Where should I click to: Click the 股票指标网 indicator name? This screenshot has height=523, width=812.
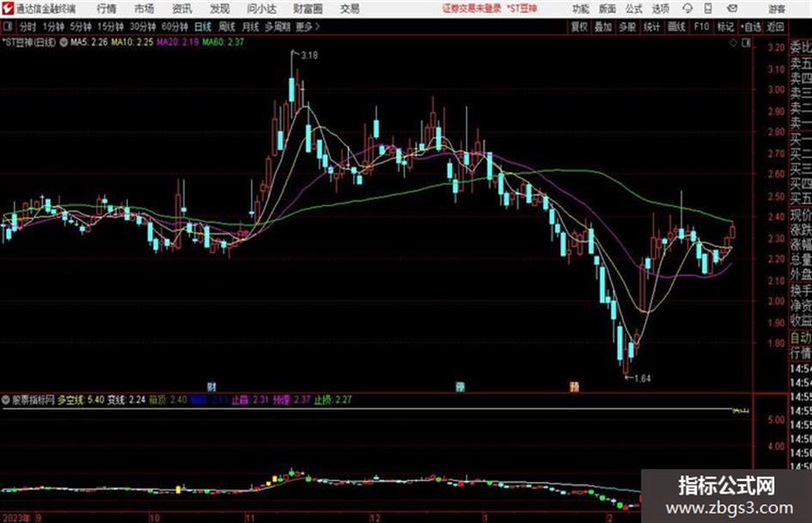(34, 400)
